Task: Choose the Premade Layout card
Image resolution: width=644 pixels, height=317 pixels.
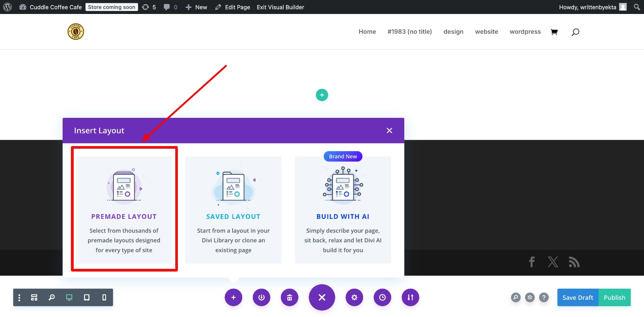Action: 124,210
